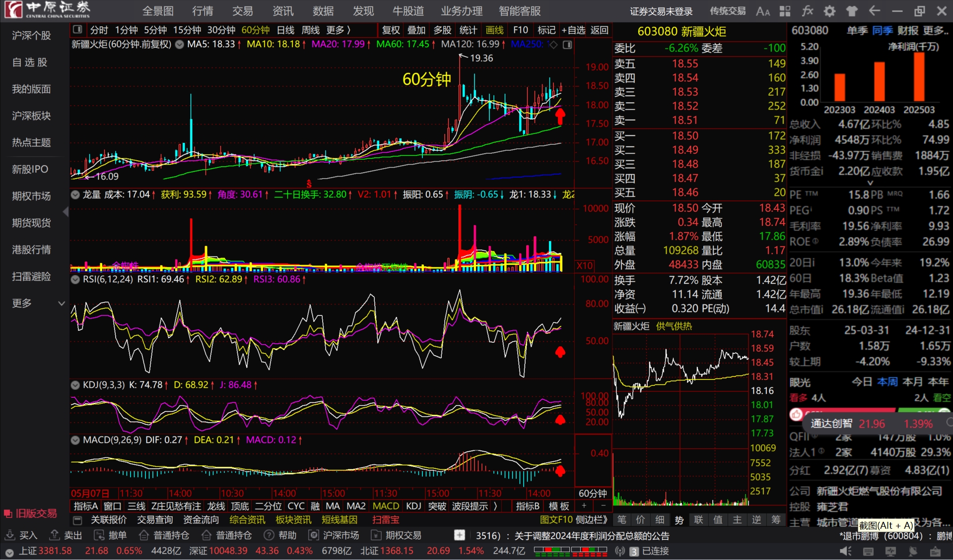Toggle 叠加 overlay in chart toolbar

pyautogui.click(x=416, y=30)
